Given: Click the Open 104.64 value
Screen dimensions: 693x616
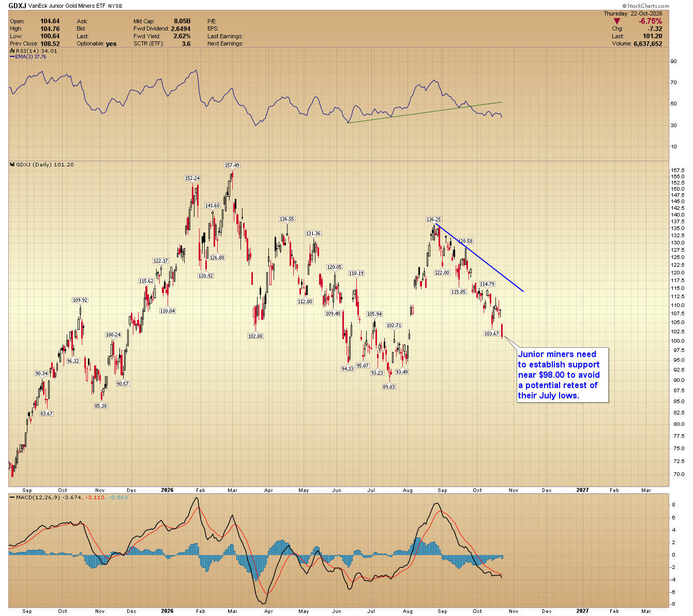Looking at the screenshot, I should tap(50, 22).
